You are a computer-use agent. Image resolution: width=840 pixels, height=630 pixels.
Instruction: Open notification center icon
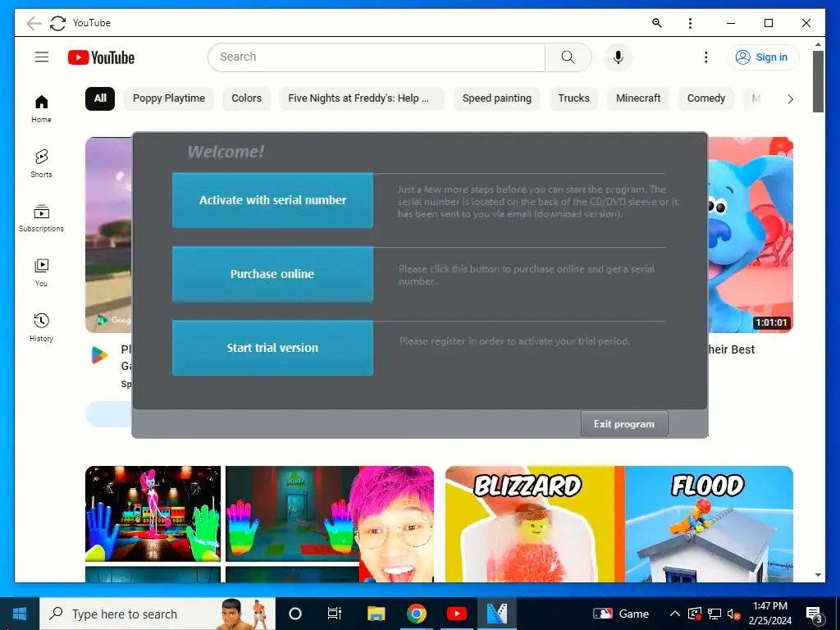[x=815, y=614]
